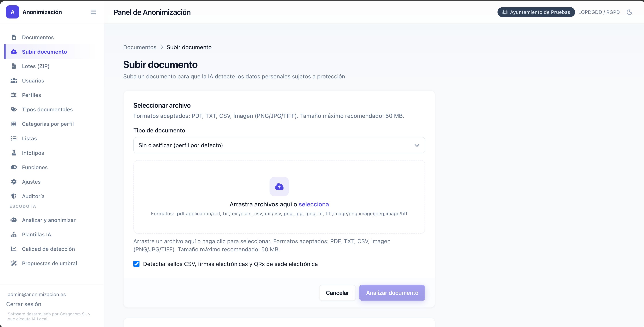Screen dimensions: 644x327
Task: Open the Ayuntamiento de Pruebas selector
Action: 536,12
